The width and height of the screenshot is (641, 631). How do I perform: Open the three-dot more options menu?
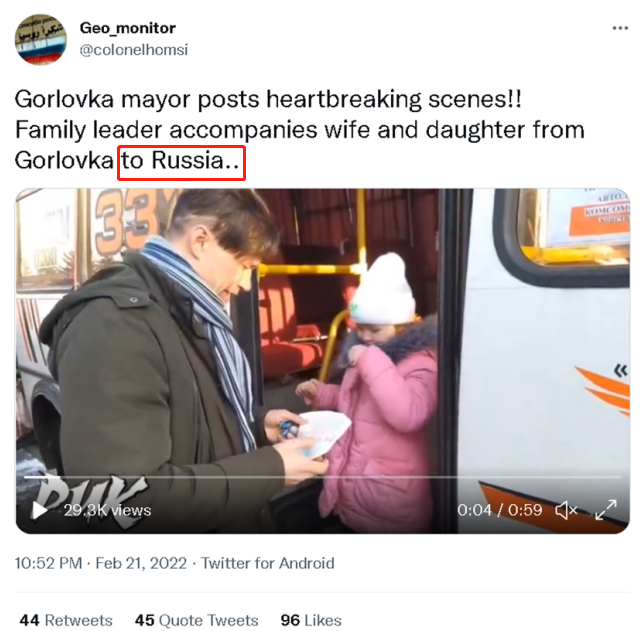tap(620, 28)
